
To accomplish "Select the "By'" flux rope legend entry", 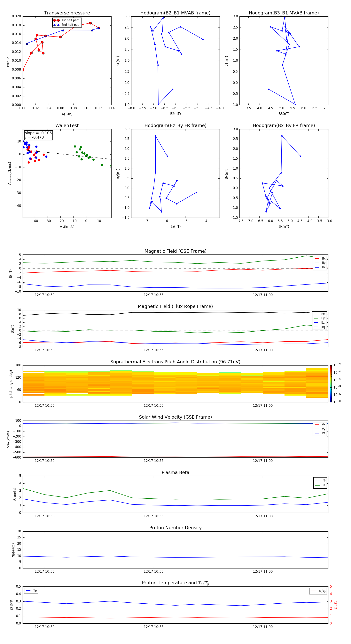I will [x=320, y=318].
